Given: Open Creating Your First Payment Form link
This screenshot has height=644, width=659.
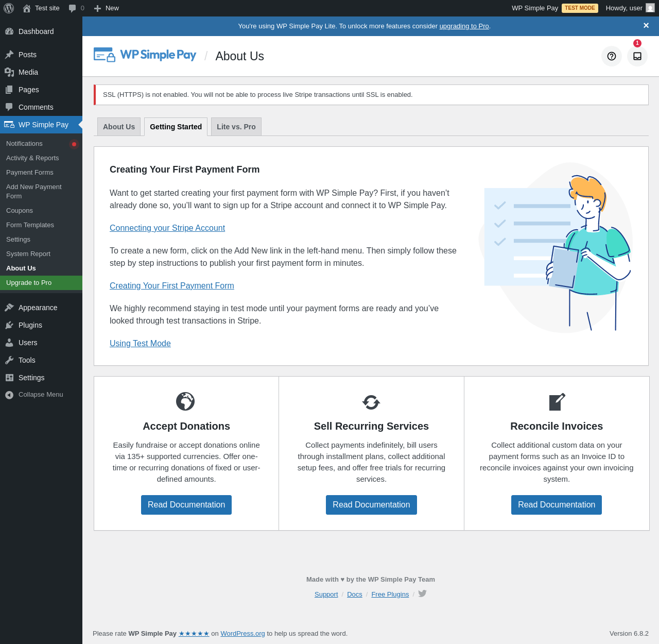Looking at the screenshot, I should (172, 286).
